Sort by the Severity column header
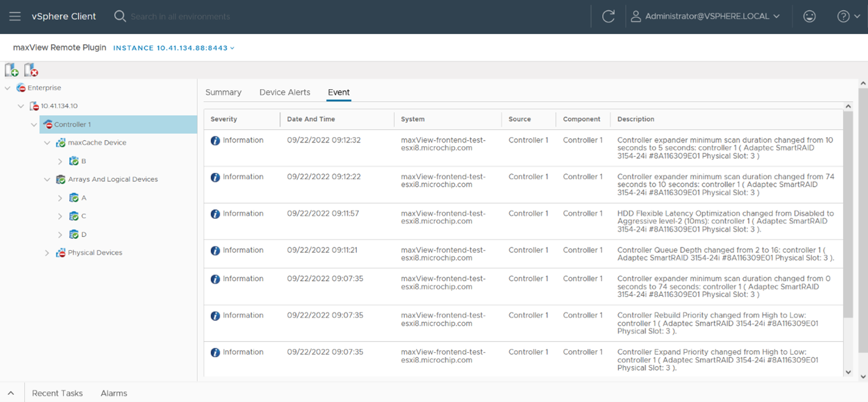Viewport: 868px width, 402px height. [x=224, y=119]
